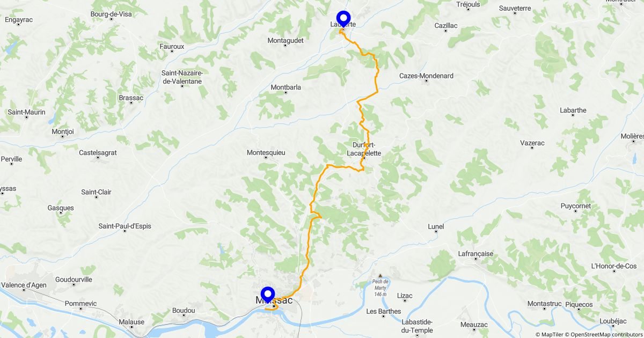This screenshot has width=644, height=338.
Task: Click the Castelsagrat town label
Action: click(98, 152)
